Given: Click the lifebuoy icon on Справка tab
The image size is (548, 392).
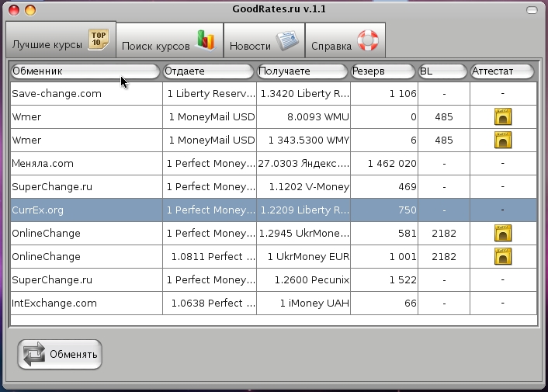Looking at the screenshot, I should coord(368,40).
